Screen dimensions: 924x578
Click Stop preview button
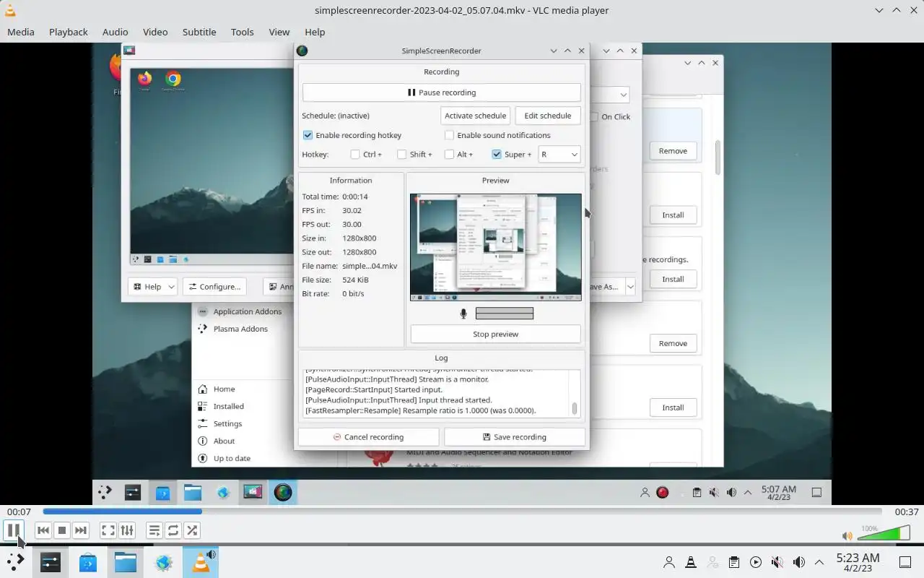click(495, 334)
